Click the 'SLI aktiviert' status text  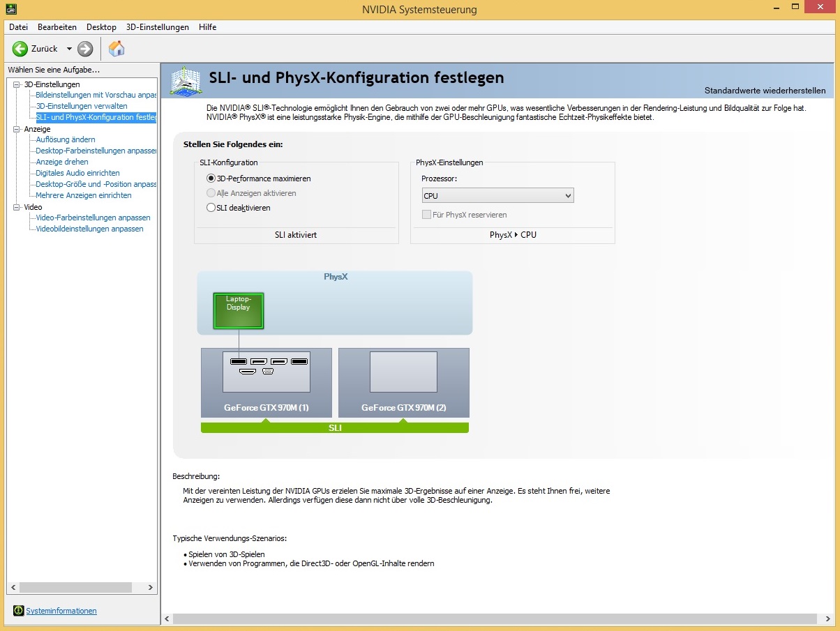[296, 235]
